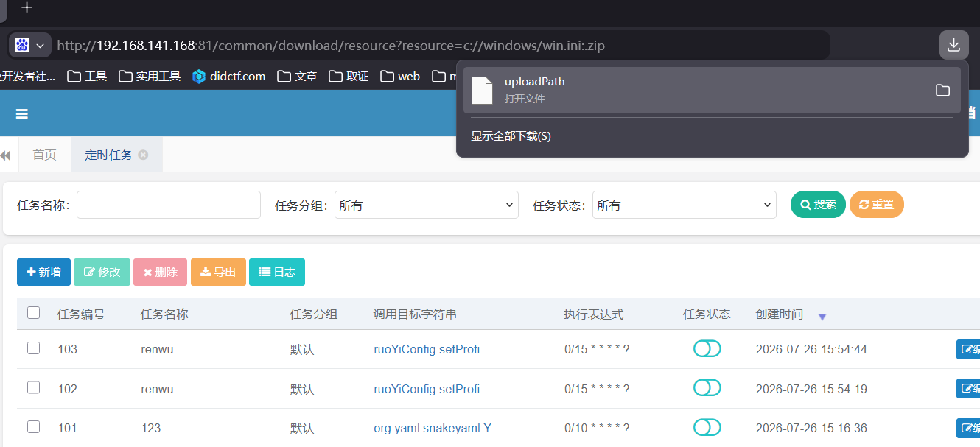Toggle the sidebar hamburger menu
Image resolution: width=980 pixels, height=447 pixels.
coord(22,113)
